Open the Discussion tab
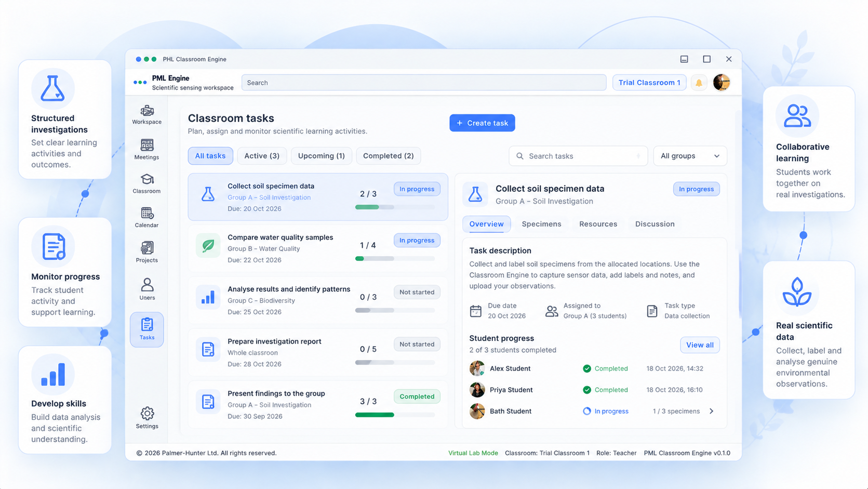 click(x=655, y=224)
